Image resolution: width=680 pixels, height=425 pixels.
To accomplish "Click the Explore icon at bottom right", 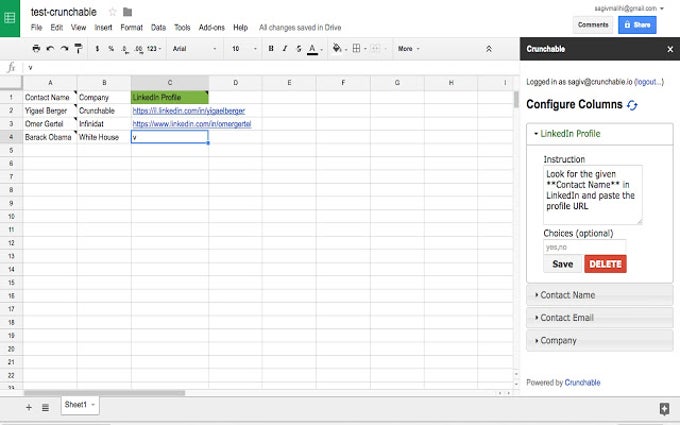I will tap(664, 408).
